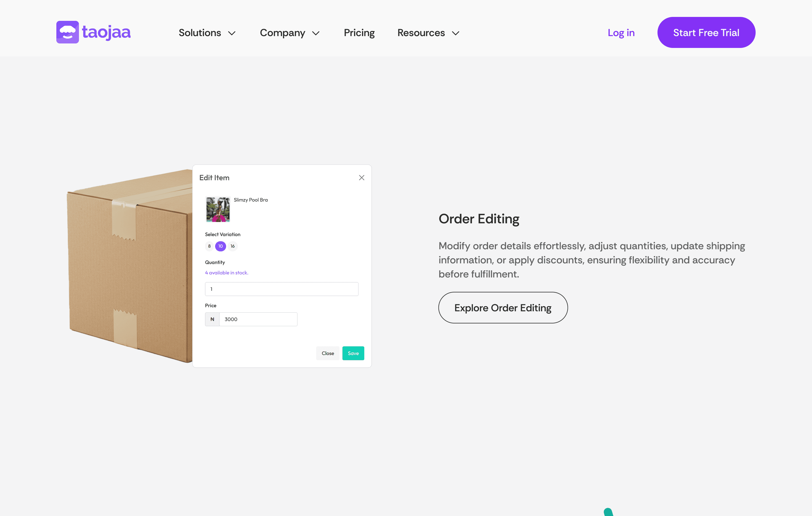Click the Log in link
Viewport: 812px width, 516px height.
point(621,33)
